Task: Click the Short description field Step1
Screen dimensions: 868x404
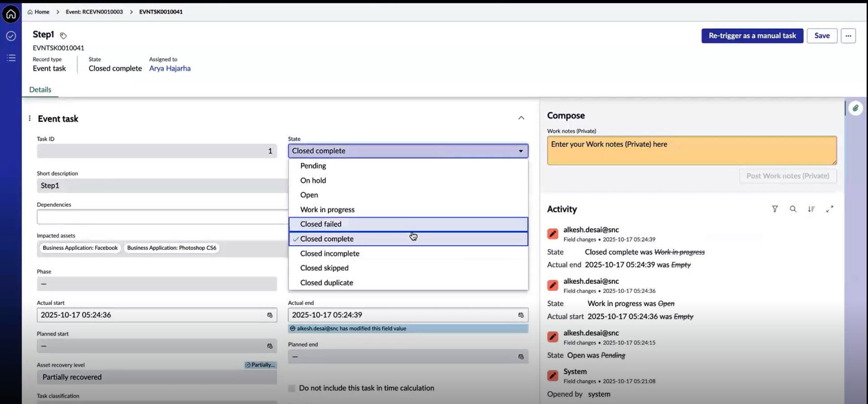Action: [x=162, y=186]
